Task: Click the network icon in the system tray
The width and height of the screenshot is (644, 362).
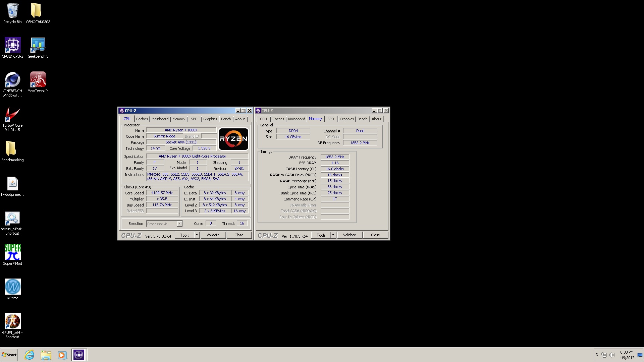Action: click(604, 355)
